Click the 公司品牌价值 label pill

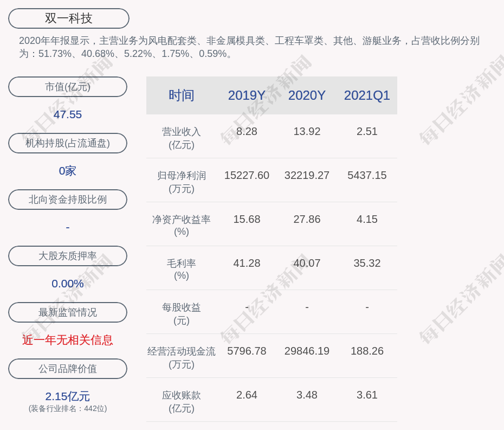tap(68, 369)
